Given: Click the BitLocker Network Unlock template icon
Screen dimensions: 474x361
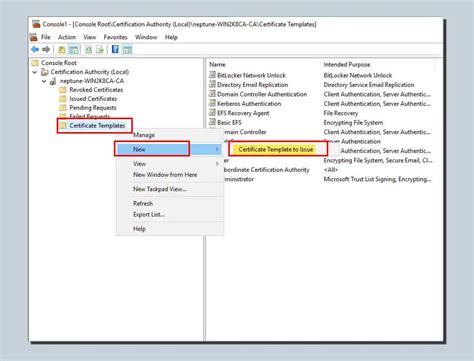Looking at the screenshot, I should 212,75.
